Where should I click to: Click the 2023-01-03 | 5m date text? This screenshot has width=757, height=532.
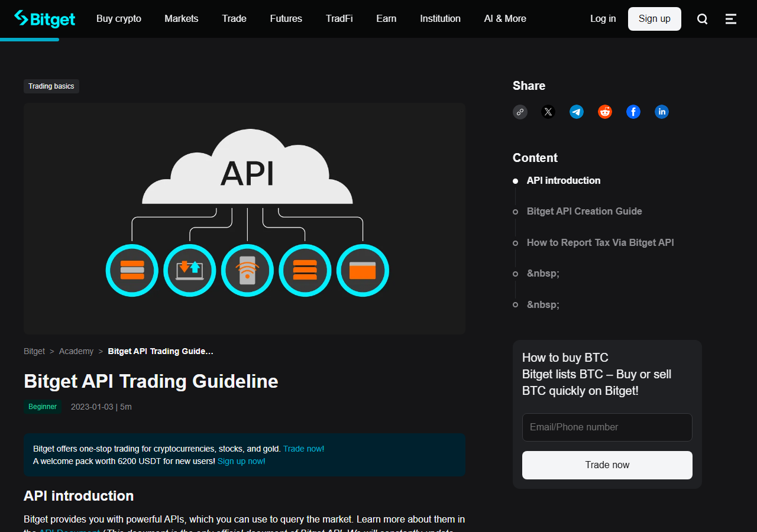[101, 407]
